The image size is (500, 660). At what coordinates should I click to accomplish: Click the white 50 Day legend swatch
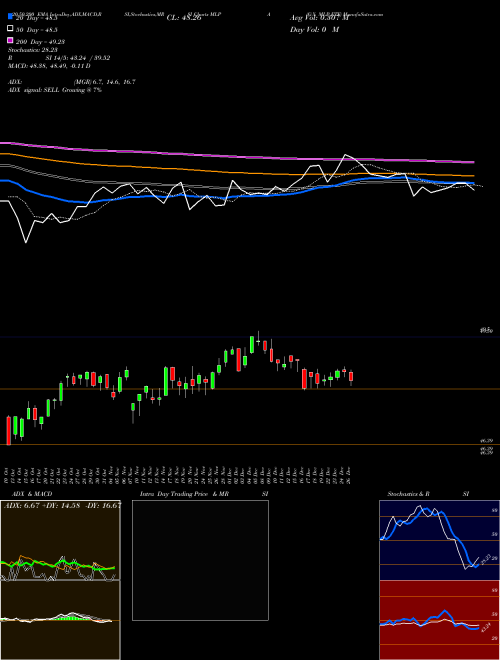(x=11, y=29)
